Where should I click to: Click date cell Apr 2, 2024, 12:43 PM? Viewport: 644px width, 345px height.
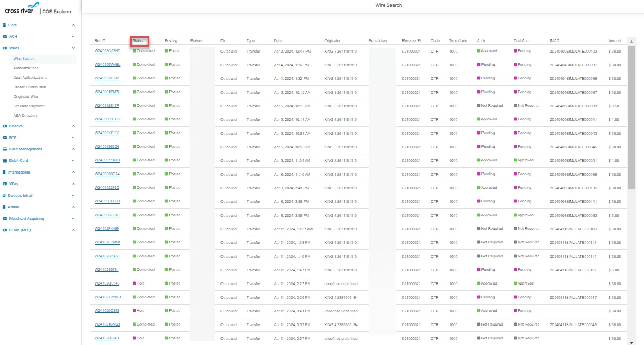[x=292, y=51]
